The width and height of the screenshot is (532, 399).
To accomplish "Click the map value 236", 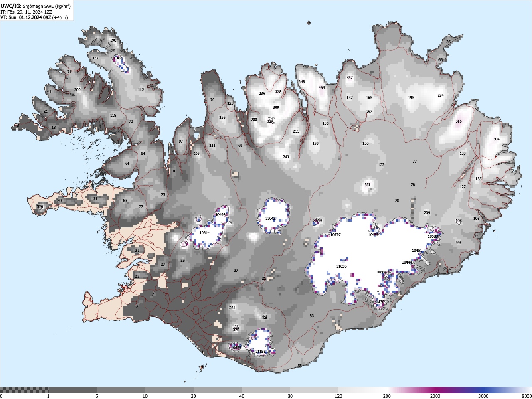I will 262,94.
